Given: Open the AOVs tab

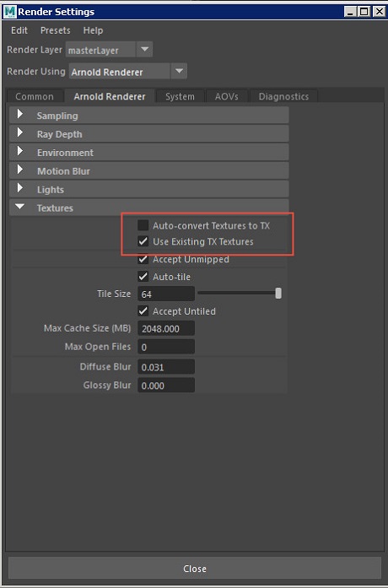Looking at the screenshot, I should tap(226, 96).
